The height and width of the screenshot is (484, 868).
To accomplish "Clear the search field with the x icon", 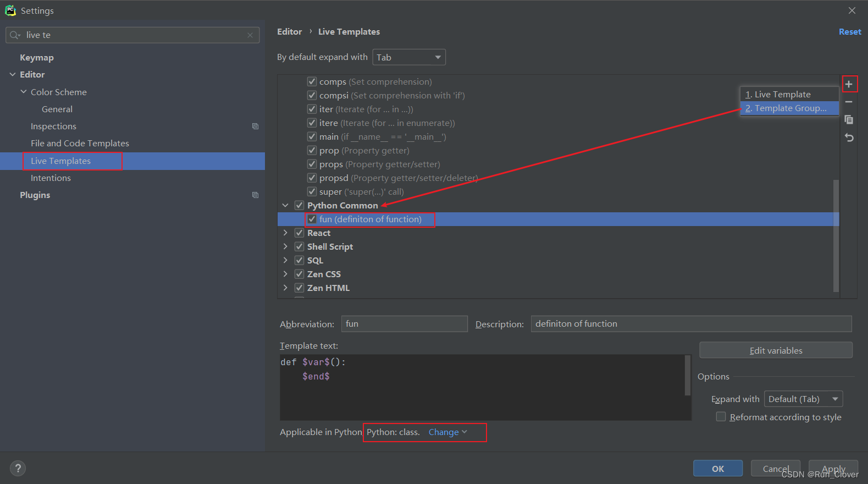I will pos(250,35).
